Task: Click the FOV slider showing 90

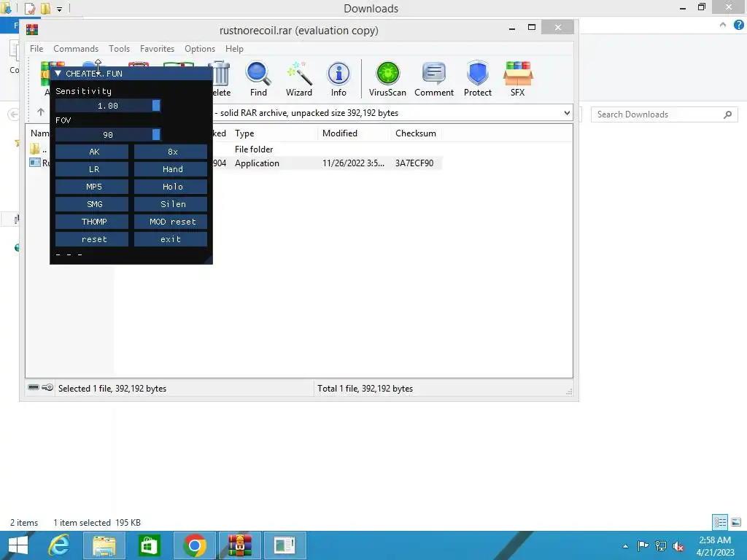Action: (x=108, y=135)
